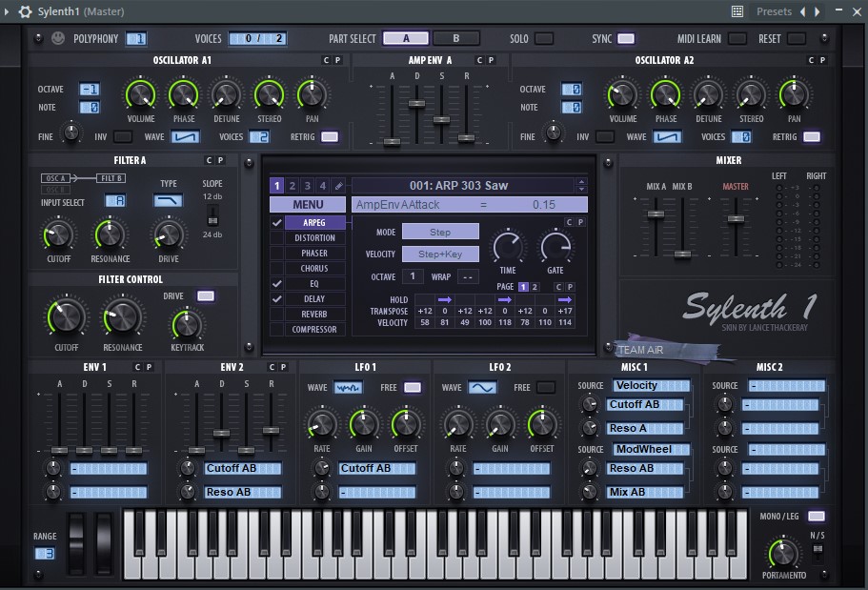Toggle LFO 1 Free switch
The width and height of the screenshot is (868, 590).
click(413, 387)
